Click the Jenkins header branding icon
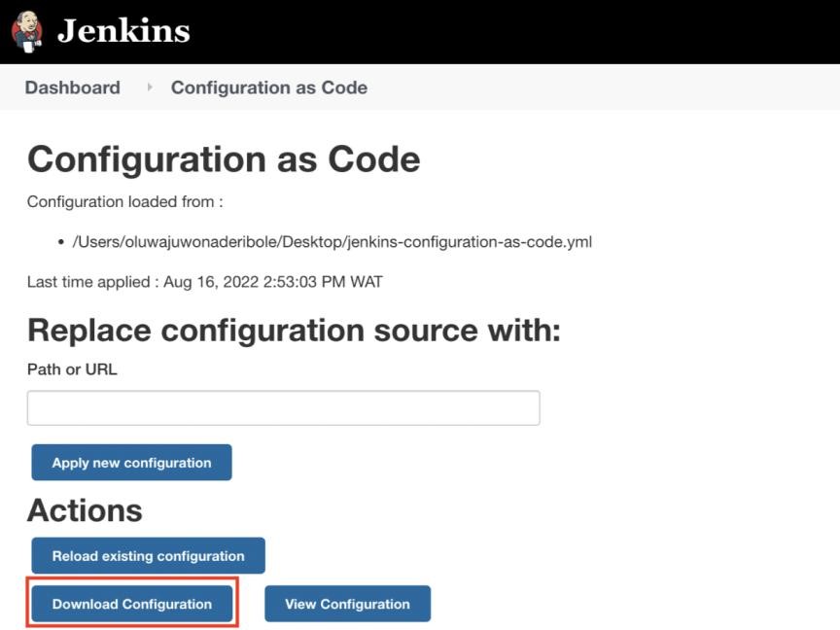This screenshot has height=630, width=840. (x=27, y=28)
